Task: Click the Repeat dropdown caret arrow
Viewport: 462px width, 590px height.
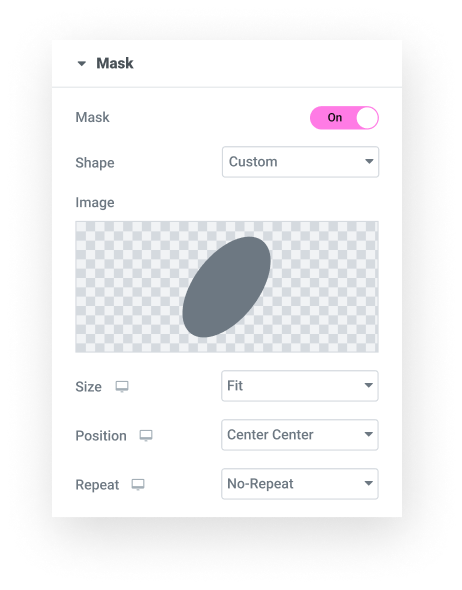Action: tap(369, 483)
